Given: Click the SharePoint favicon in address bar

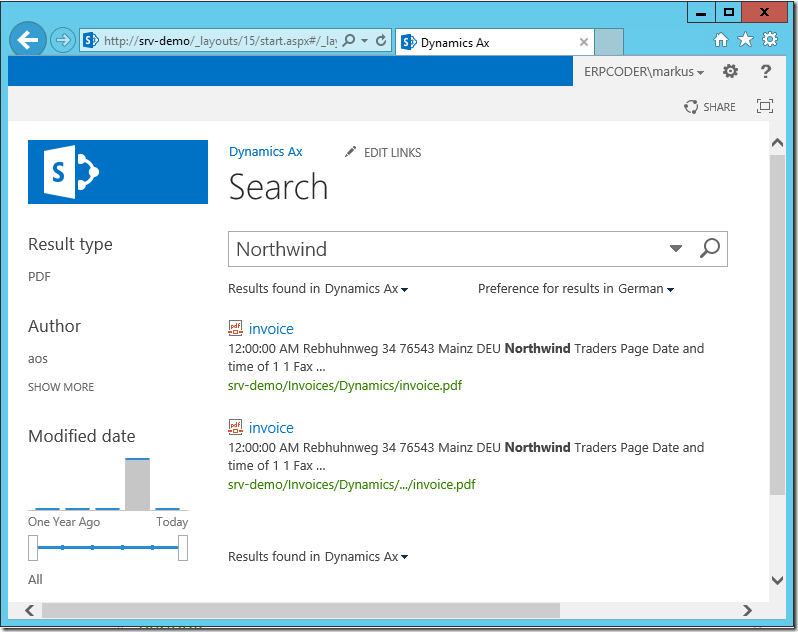Looking at the screenshot, I should coord(91,40).
